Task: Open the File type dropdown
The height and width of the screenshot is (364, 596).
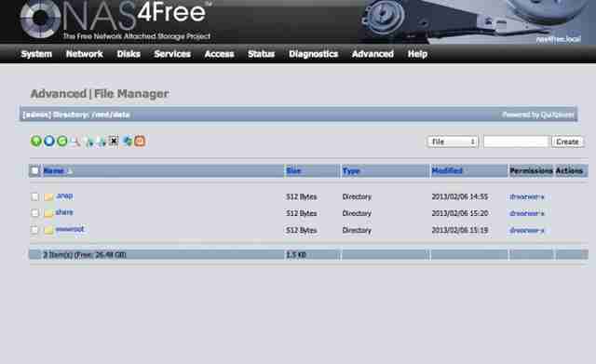Action: click(x=453, y=142)
